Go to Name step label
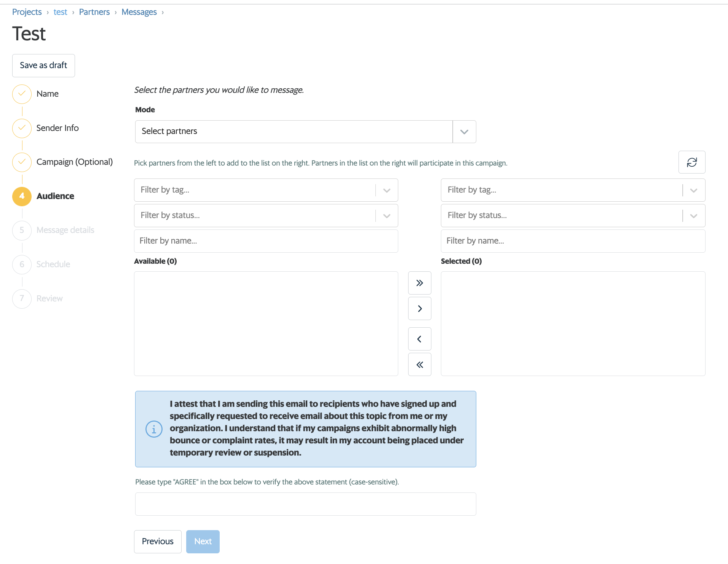The image size is (728, 564). coord(48,94)
